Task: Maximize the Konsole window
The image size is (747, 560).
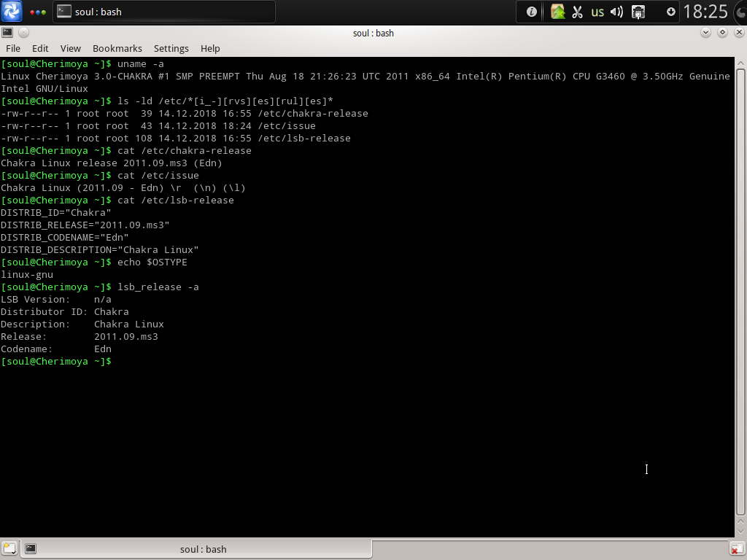Action: 722,32
